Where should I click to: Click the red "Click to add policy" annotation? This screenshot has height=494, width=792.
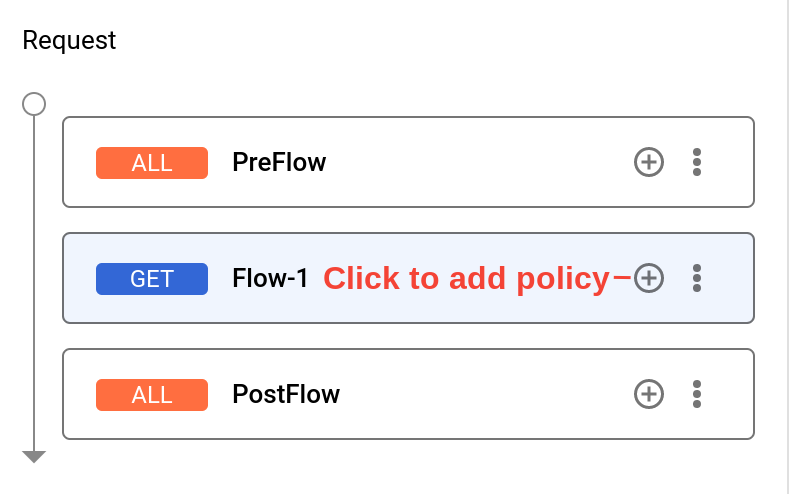click(466, 278)
